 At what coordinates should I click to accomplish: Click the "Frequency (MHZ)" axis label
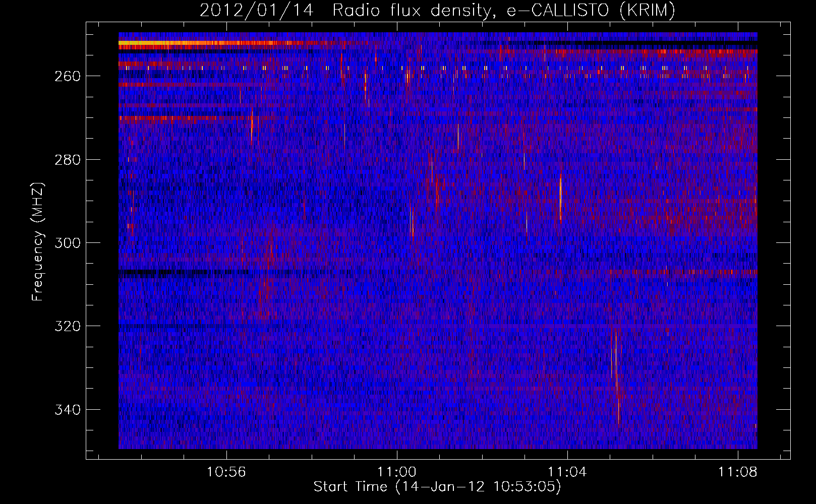(38, 242)
